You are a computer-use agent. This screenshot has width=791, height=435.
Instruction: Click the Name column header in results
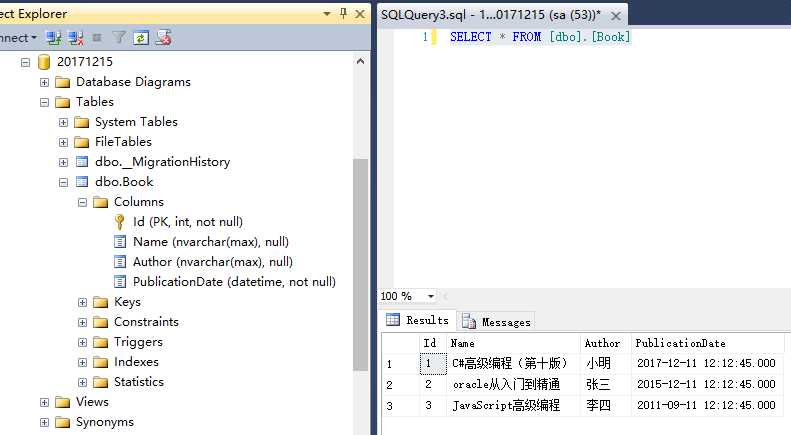click(513, 343)
